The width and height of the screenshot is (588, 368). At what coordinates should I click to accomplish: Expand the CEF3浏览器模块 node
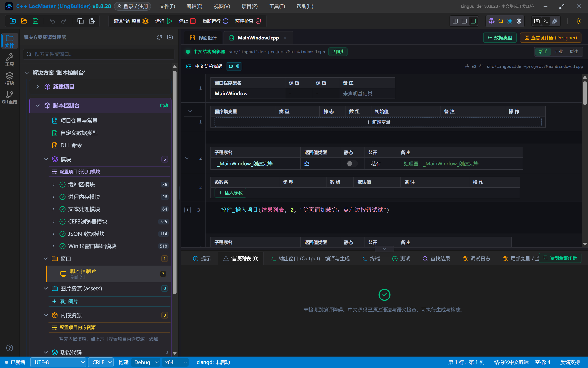(x=53, y=221)
